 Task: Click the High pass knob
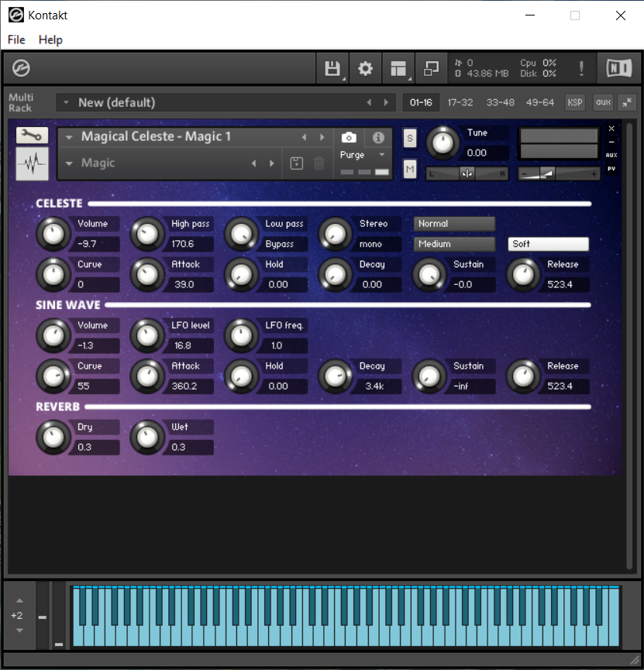(147, 234)
